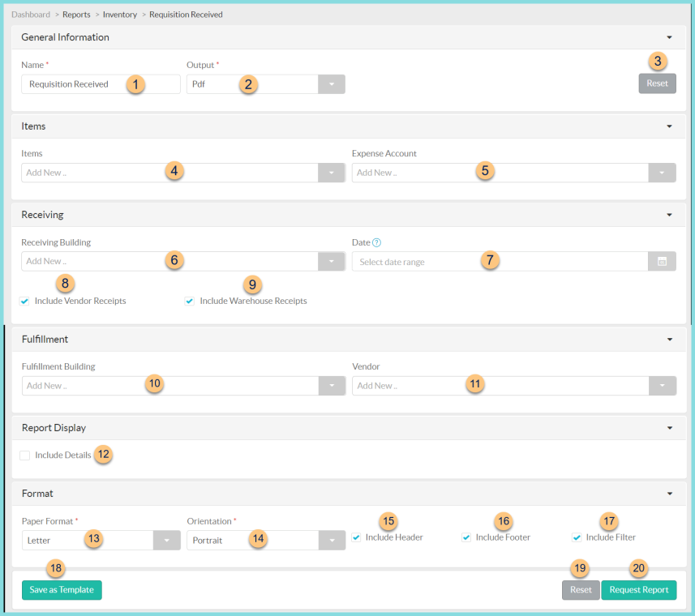Collapse the Format section

670,493
